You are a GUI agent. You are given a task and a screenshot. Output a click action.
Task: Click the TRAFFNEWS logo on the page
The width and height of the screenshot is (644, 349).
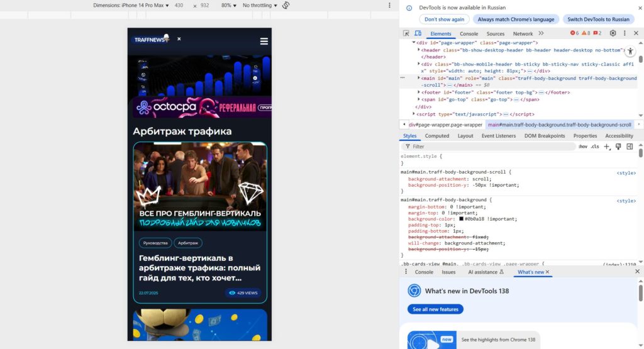(x=152, y=39)
